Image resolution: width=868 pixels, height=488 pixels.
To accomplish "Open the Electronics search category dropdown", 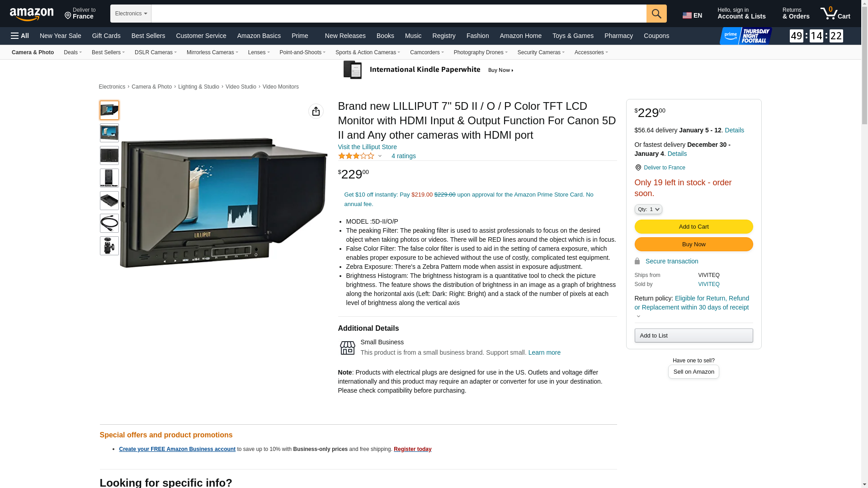I will [x=131, y=14].
